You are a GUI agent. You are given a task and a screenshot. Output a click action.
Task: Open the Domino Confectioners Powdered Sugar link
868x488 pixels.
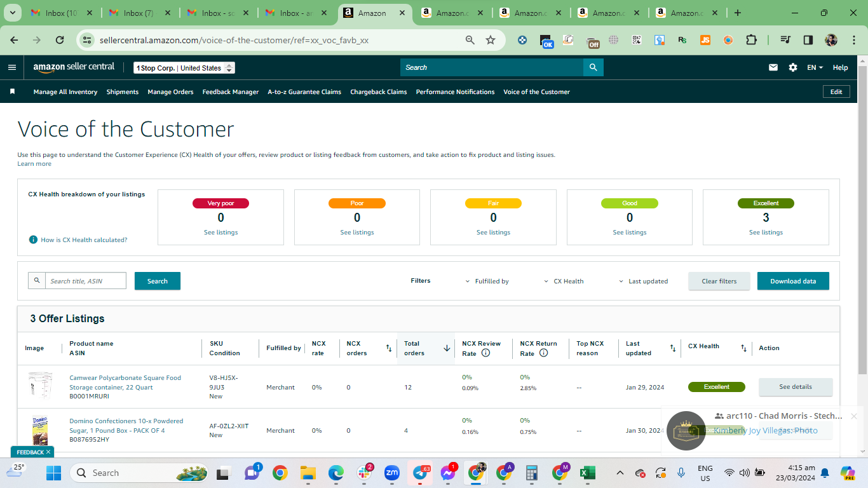pos(126,426)
